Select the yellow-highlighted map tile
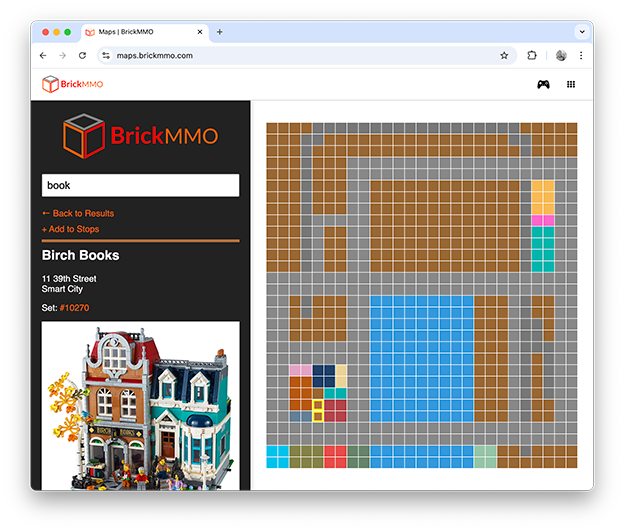 (x=318, y=411)
